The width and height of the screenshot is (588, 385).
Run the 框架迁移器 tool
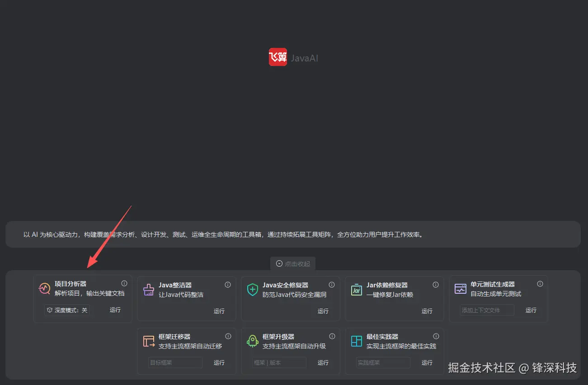[219, 362]
